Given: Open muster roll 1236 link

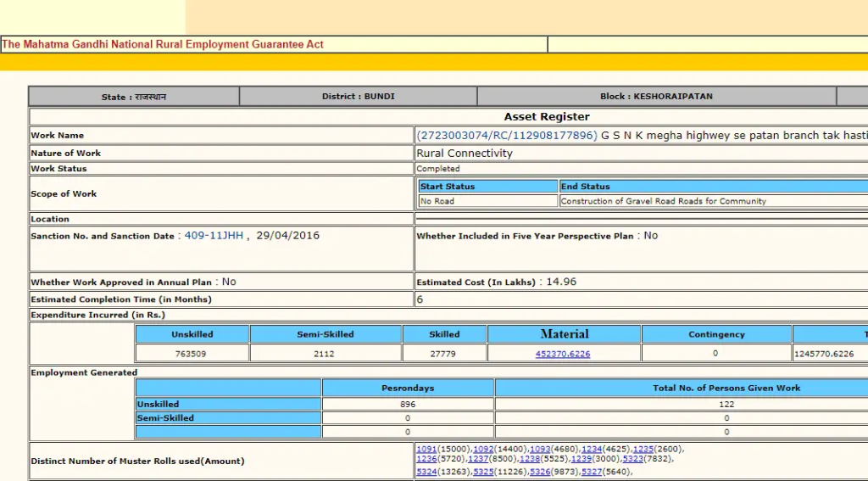Looking at the screenshot, I should [x=426, y=459].
